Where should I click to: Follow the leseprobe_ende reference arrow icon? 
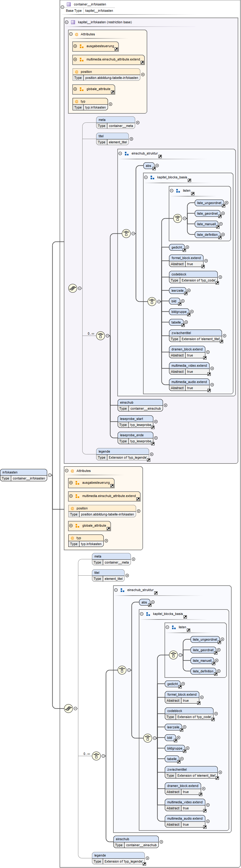point(153,444)
